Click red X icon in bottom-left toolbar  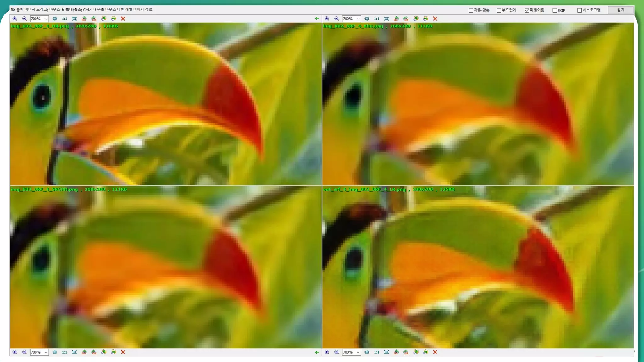click(123, 352)
